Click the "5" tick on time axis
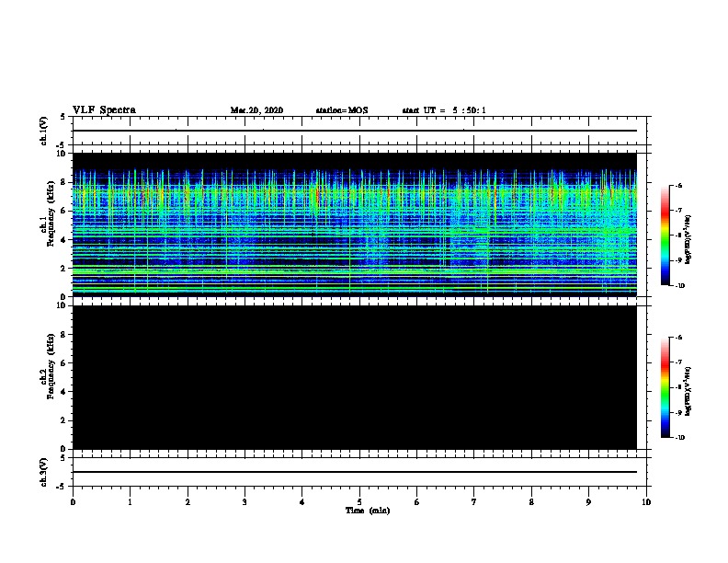The width and height of the screenshot is (728, 563). coord(359,502)
